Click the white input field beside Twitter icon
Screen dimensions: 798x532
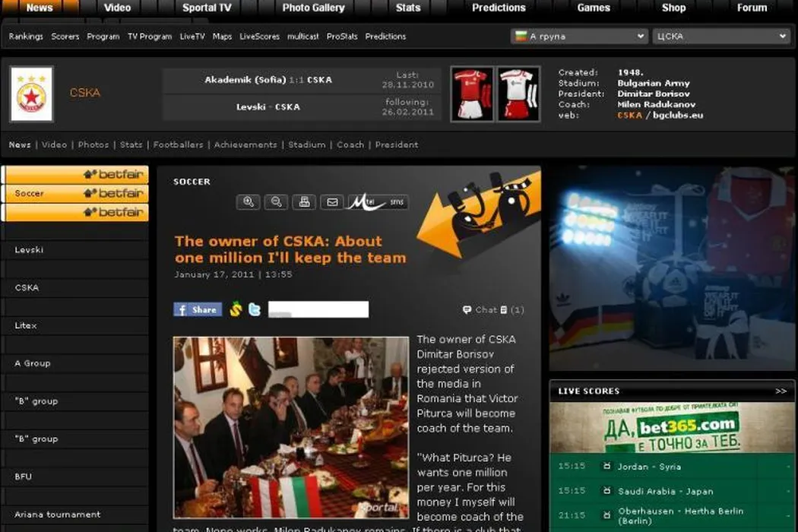coord(318,309)
